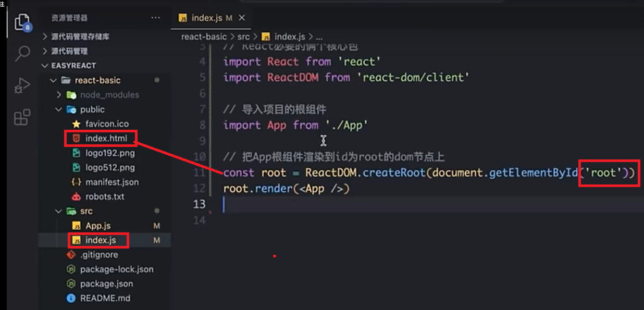Image resolution: width=644 pixels, height=310 pixels.
Task: Expand the 源代码管理 section
Action: point(45,51)
